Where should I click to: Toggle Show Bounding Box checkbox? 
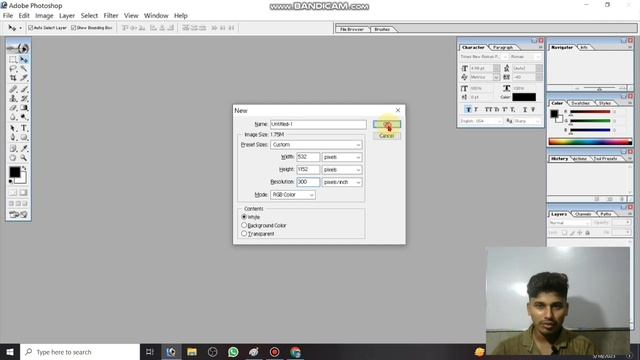pyautogui.click(x=73, y=28)
